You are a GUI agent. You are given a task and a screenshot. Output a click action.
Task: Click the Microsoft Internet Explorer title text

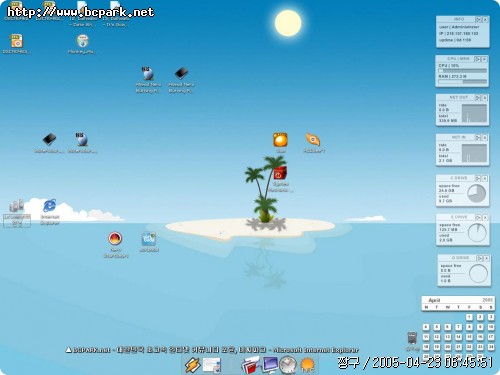click(316, 350)
